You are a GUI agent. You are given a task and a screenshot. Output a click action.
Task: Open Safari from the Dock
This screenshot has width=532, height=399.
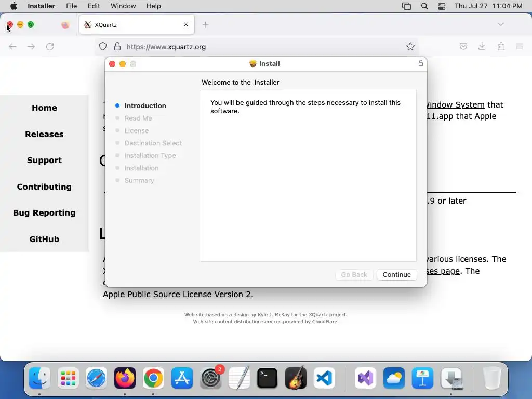[x=96, y=378]
